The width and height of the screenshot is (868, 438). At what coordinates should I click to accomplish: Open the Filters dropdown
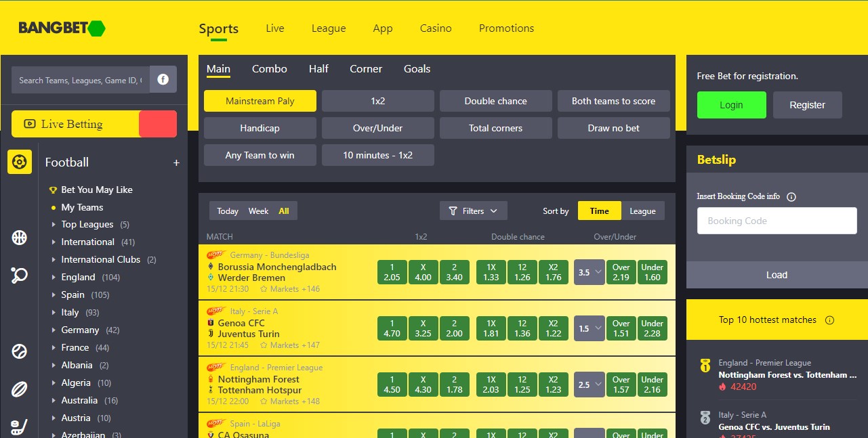473,211
